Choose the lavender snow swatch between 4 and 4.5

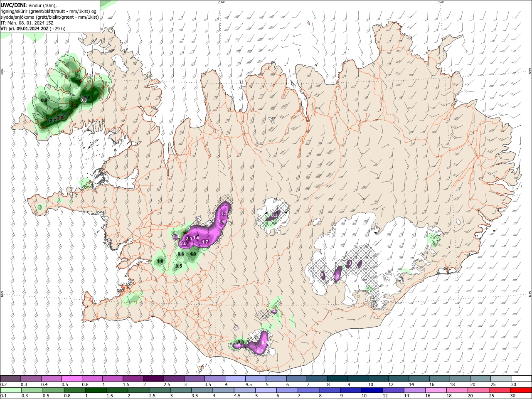[x=235, y=379]
